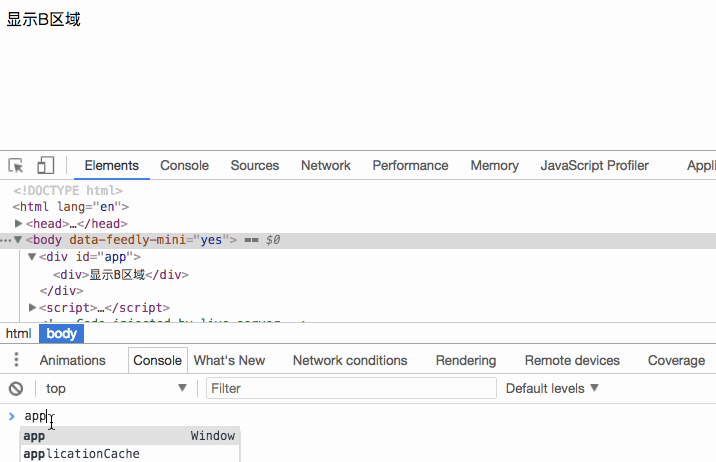Select the Console drawer tab
This screenshot has height=462, width=716.
point(158,360)
